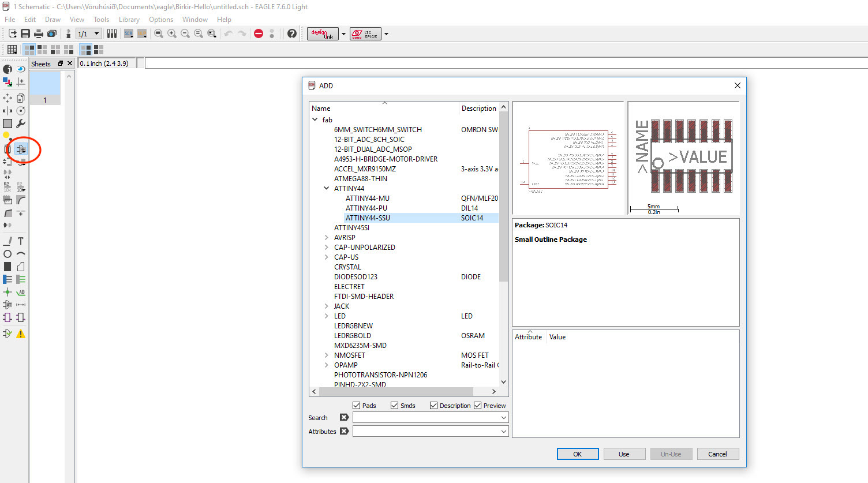Confirm with the OK button
This screenshot has height=483, width=868.
tap(578, 454)
